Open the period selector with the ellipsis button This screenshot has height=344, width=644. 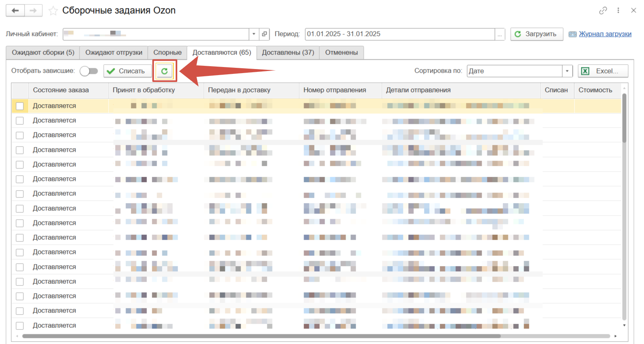(x=500, y=34)
